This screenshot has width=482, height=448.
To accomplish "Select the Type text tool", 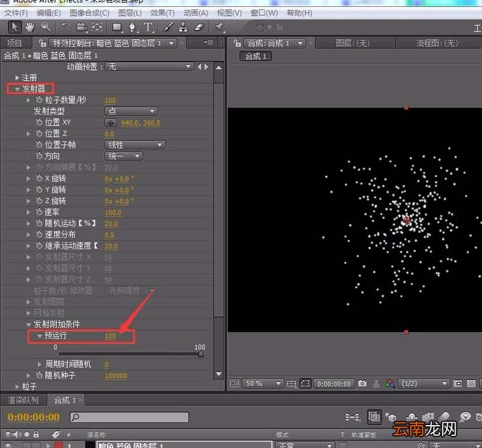I will pyautogui.click(x=148, y=27).
